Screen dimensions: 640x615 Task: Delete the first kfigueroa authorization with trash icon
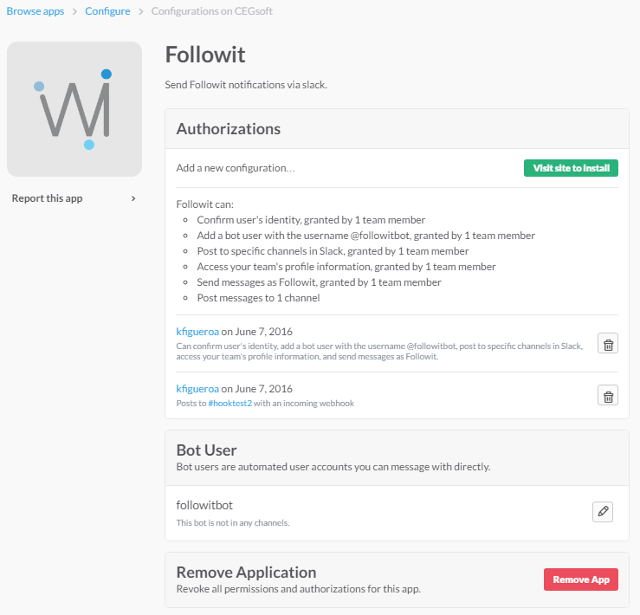pos(607,344)
